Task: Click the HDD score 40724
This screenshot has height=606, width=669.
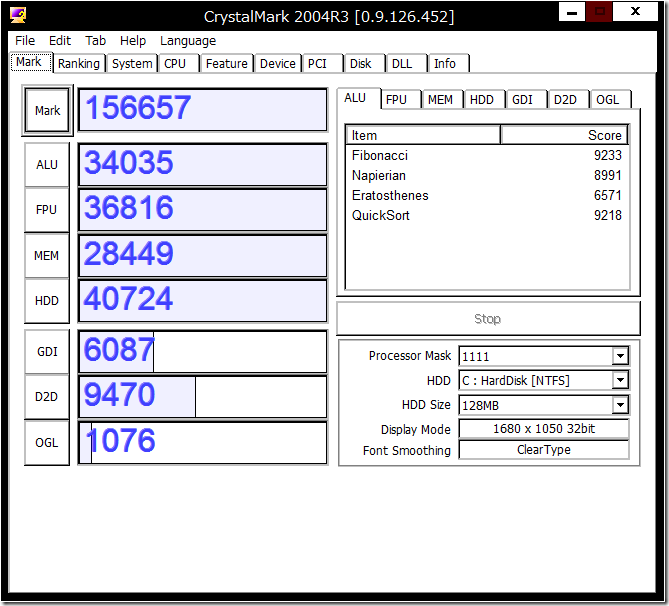Action: tap(203, 301)
